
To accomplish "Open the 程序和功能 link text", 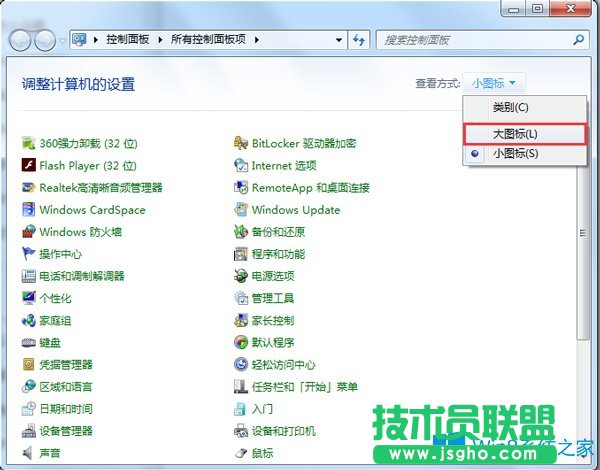I will 278,254.
